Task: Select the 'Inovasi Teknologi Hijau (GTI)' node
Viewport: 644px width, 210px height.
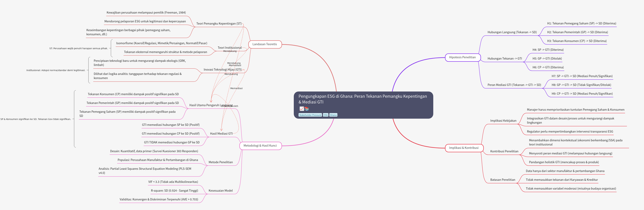Action: coord(223,69)
